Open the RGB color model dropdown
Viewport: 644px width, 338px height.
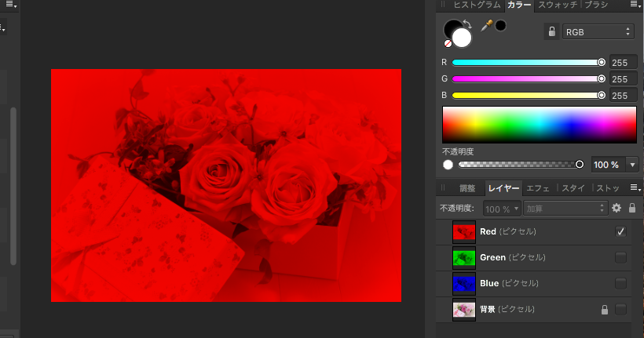coord(598,32)
